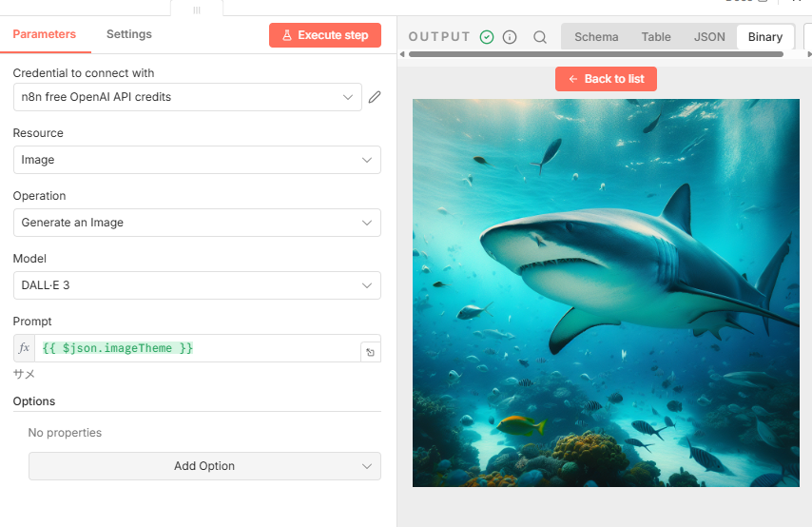This screenshot has width=812, height=527.
Task: Switch output view to JSON
Action: point(709,37)
